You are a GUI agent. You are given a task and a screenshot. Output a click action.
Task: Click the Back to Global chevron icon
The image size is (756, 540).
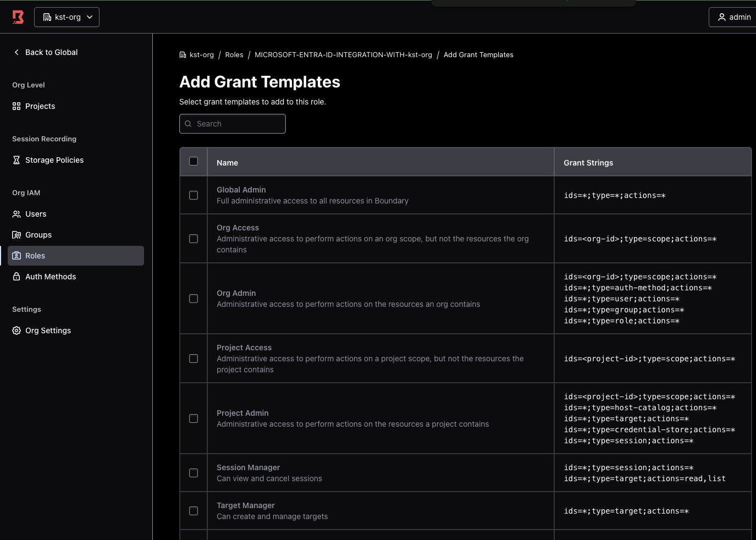(16, 52)
